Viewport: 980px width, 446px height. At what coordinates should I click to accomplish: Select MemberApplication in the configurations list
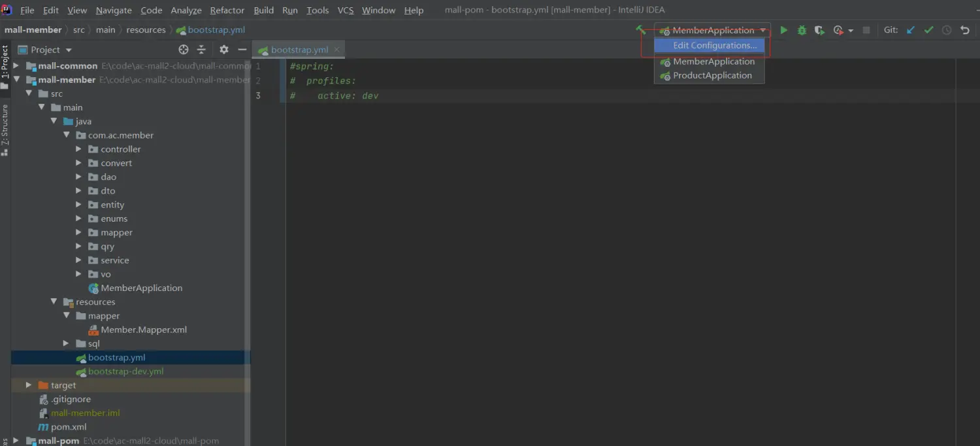click(x=710, y=61)
